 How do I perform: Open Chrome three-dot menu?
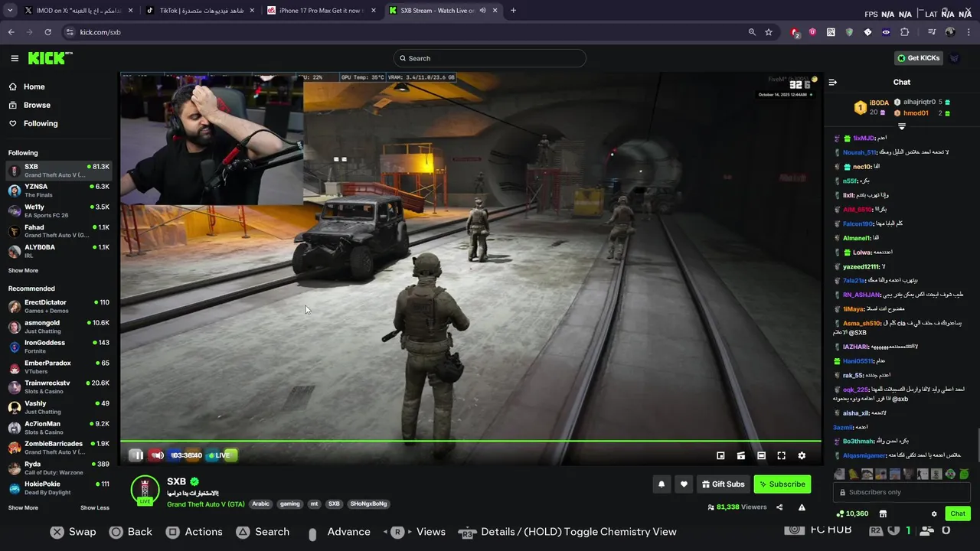pos(969,32)
